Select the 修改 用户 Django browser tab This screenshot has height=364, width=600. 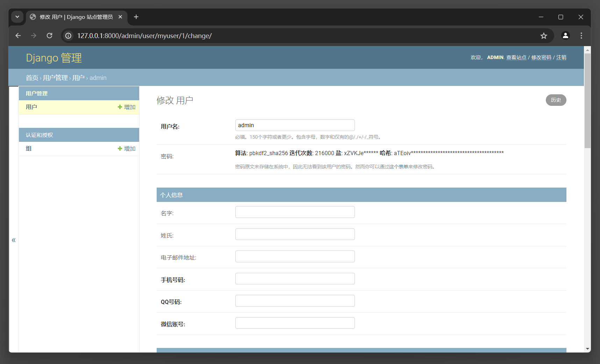(x=76, y=17)
